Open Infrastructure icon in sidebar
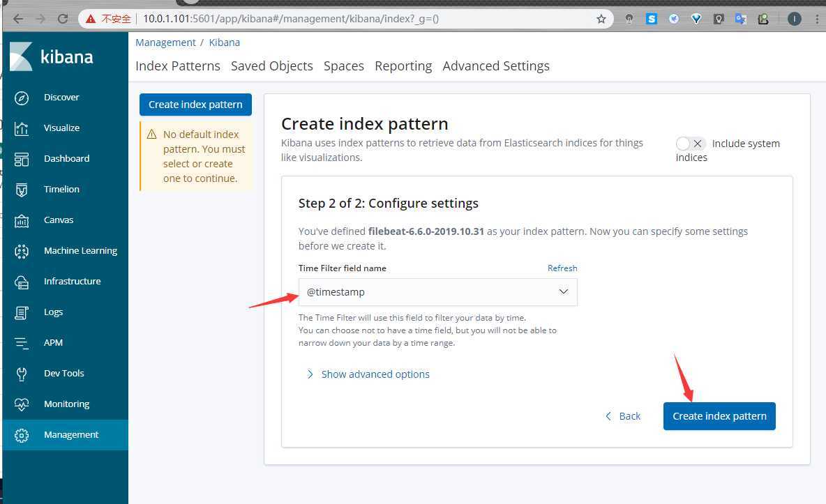The width and height of the screenshot is (826, 504). [x=22, y=282]
